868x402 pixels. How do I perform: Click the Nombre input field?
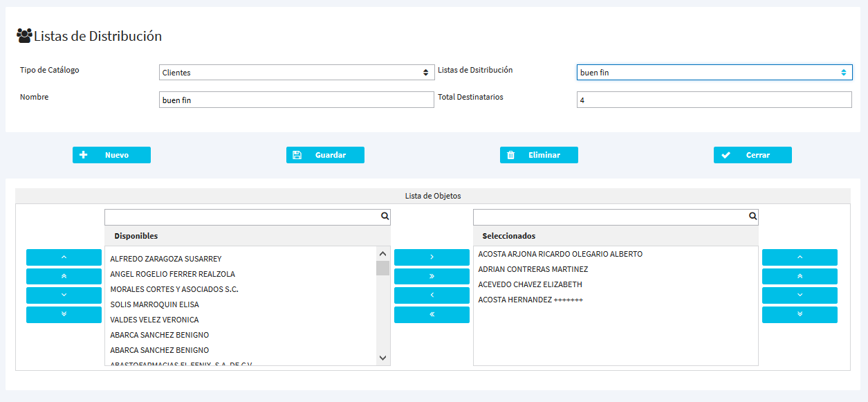tap(296, 100)
